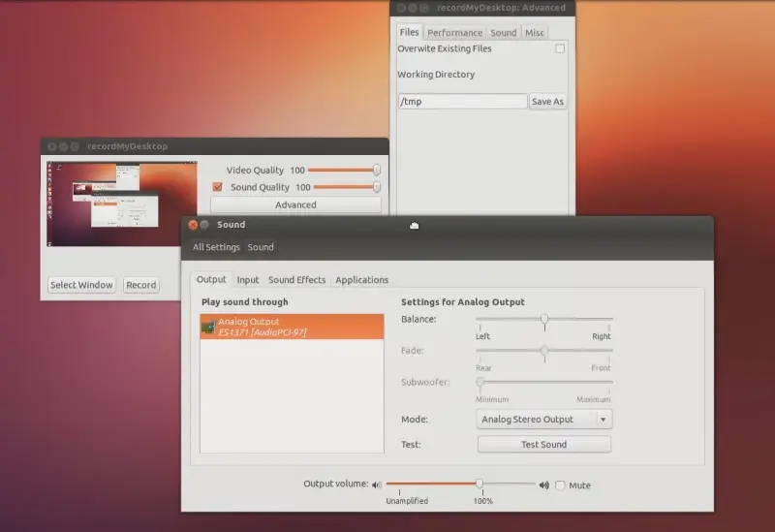Click the high volume speaker icon
Screen dimensions: 775x532
pos(544,485)
